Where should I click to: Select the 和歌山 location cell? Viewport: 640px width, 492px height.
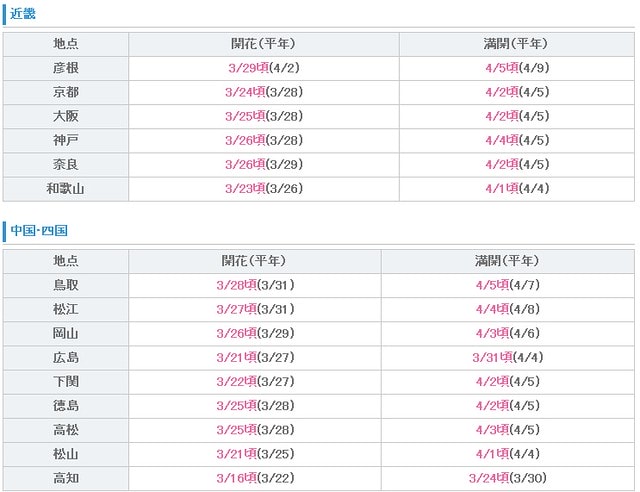(65, 188)
